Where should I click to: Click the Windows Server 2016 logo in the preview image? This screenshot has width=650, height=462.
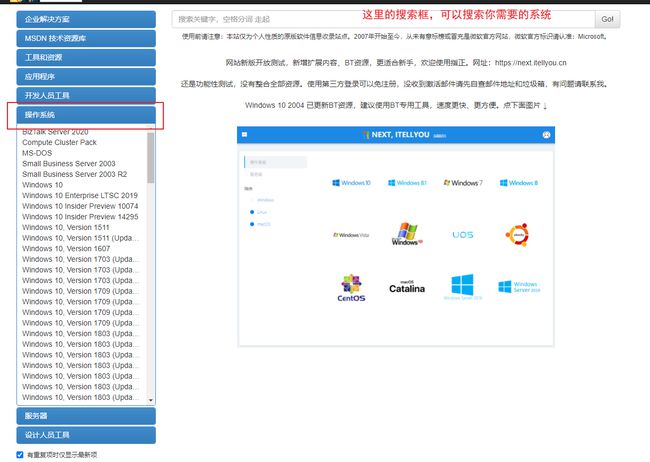[519, 287]
